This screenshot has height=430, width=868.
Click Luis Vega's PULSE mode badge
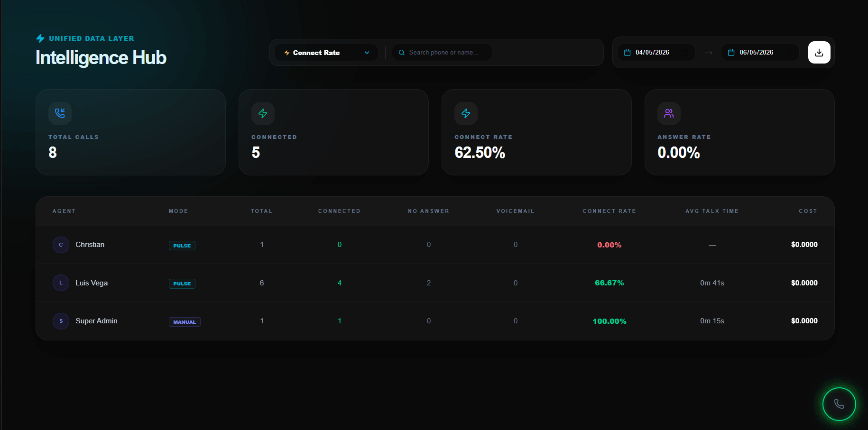pyautogui.click(x=182, y=284)
